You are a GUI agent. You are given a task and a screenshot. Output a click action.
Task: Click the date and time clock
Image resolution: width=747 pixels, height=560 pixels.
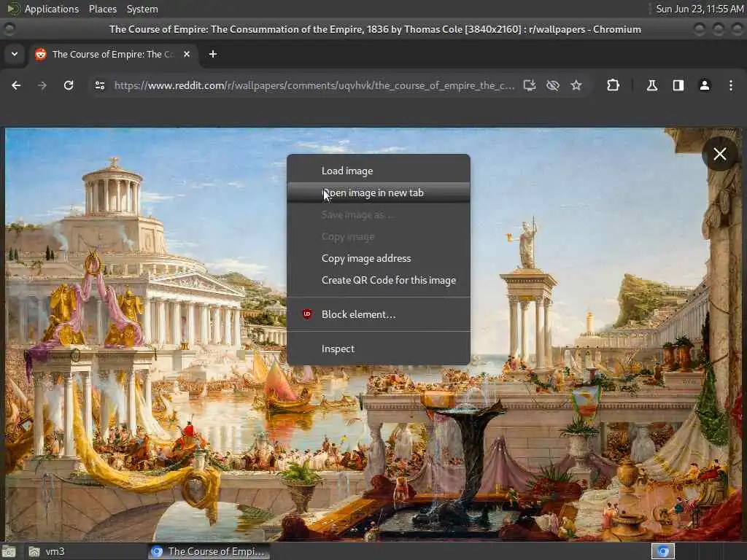click(700, 9)
